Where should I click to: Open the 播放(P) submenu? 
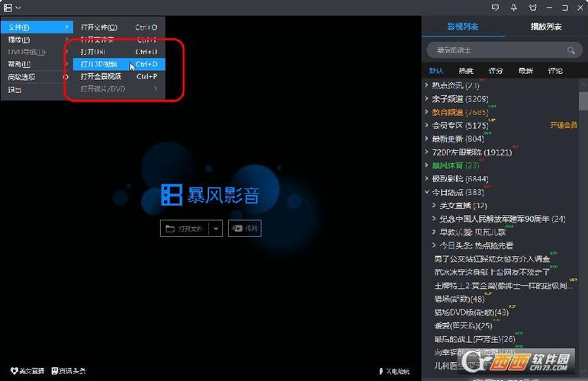pyautogui.click(x=37, y=40)
